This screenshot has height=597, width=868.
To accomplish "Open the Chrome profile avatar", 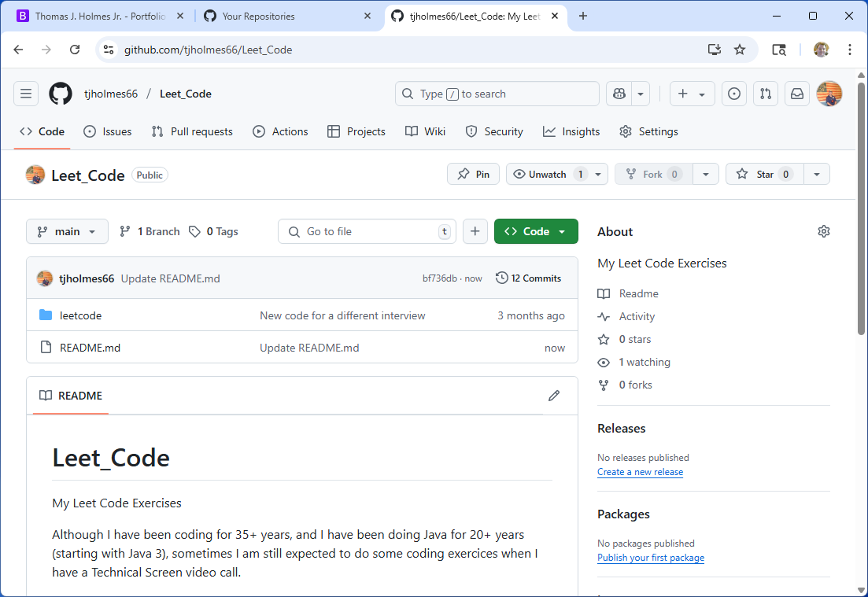I will [x=822, y=50].
